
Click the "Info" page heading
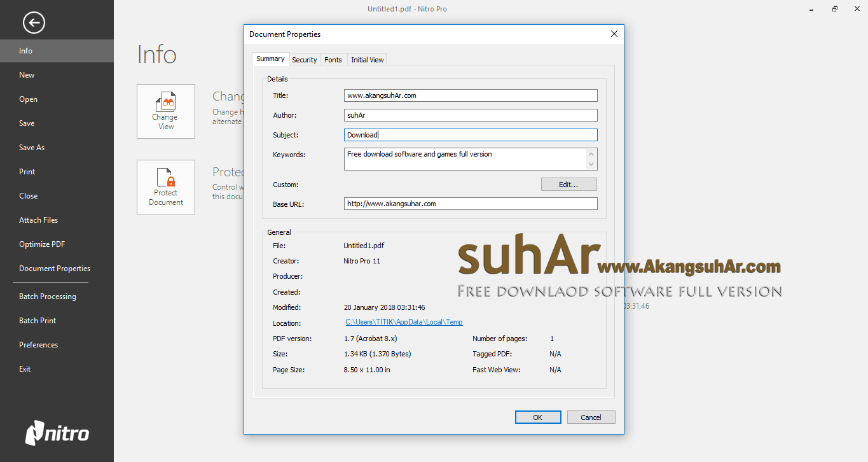coord(157,55)
